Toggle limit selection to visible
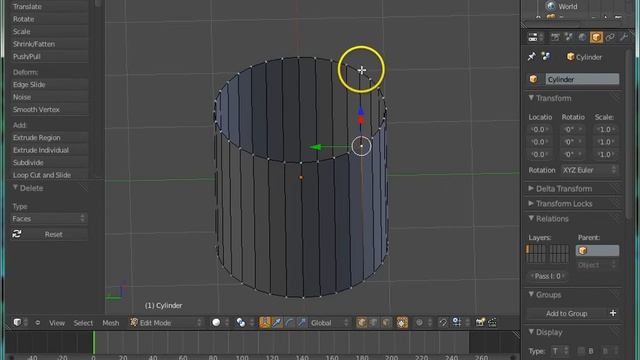 402,322
